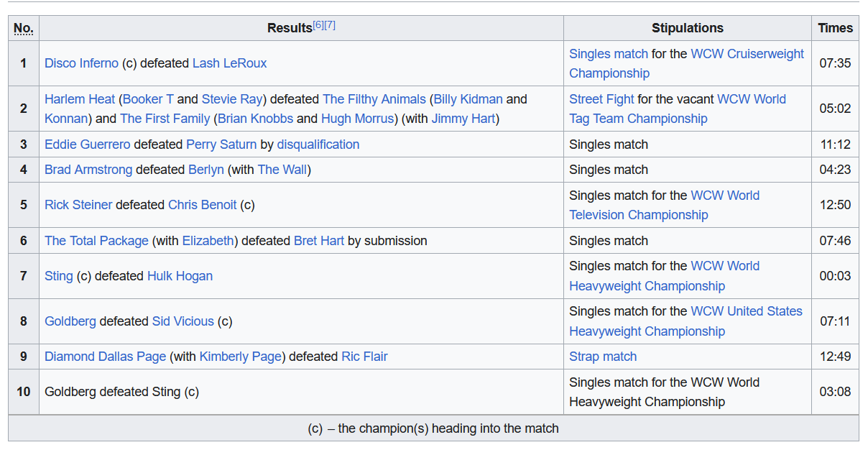Screen dimensions: 868x450
Task: Click the No. column header abbreviation
Action: [x=24, y=29]
